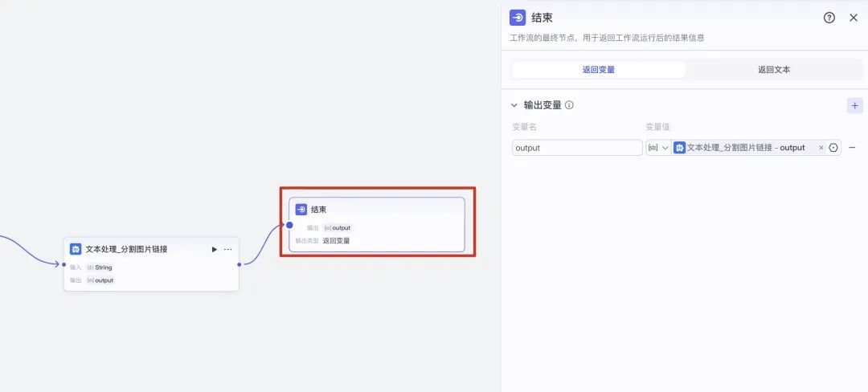Viewport: 868px width, 392px height.
Task: Click the 输出变量 section heading
Action: [542, 105]
